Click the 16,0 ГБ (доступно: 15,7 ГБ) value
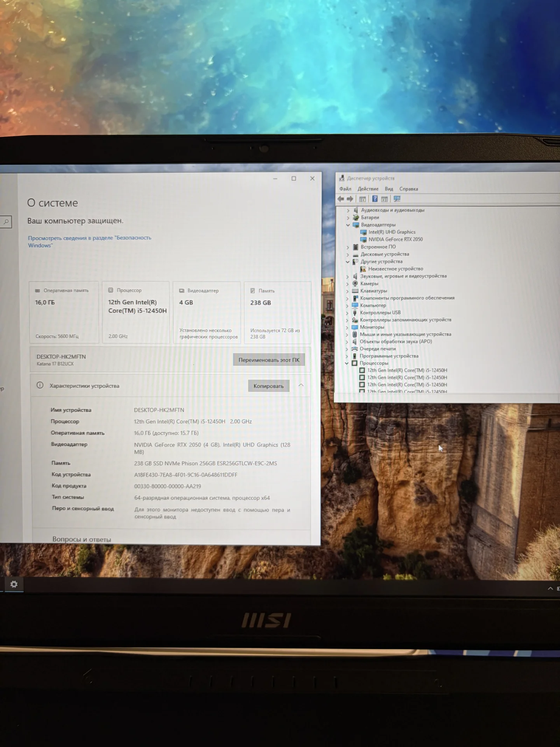560x747 pixels. [166, 433]
